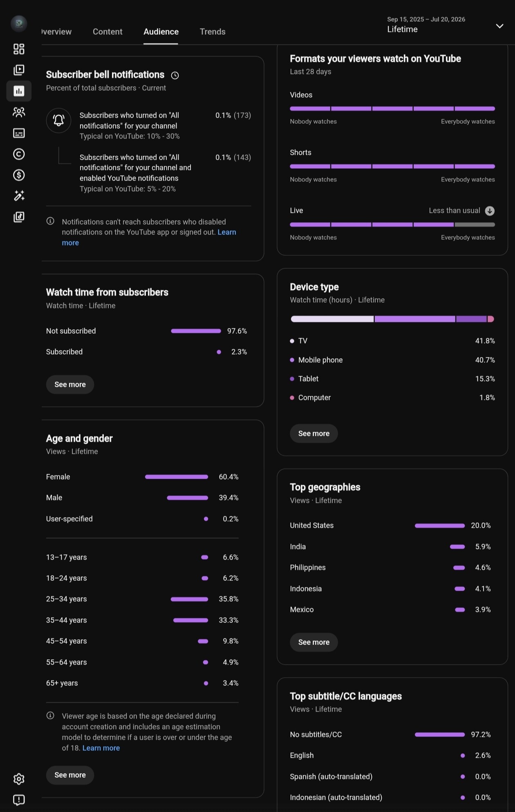
Task: Open the Audio library icon
Action: (x=19, y=217)
